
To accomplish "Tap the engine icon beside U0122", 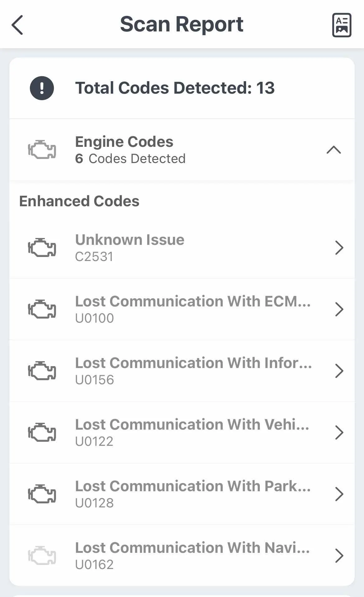I will pos(42,432).
